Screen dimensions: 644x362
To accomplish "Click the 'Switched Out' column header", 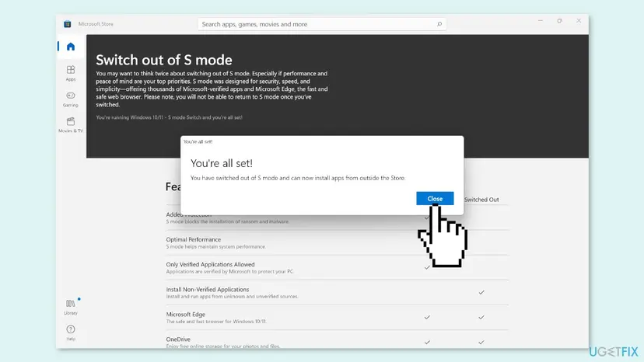I will (x=481, y=200).
